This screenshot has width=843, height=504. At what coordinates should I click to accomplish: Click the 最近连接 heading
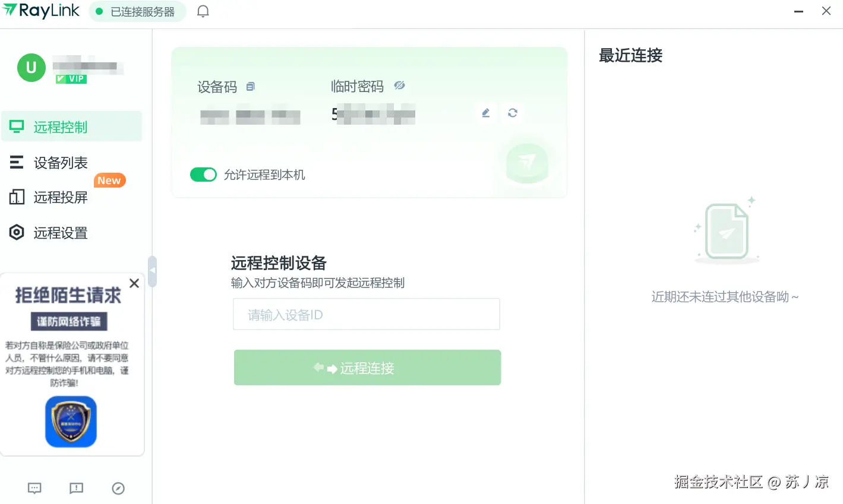coord(630,55)
